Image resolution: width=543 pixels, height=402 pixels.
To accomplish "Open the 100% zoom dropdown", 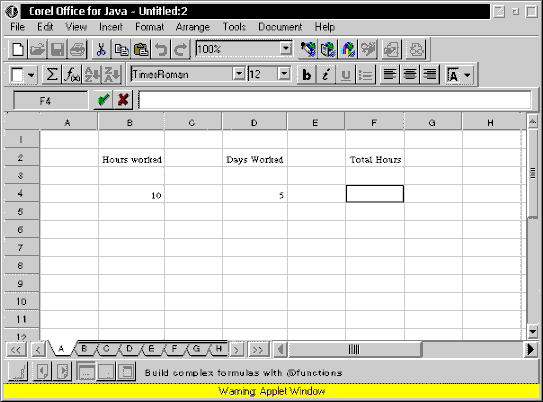I will click(x=286, y=48).
